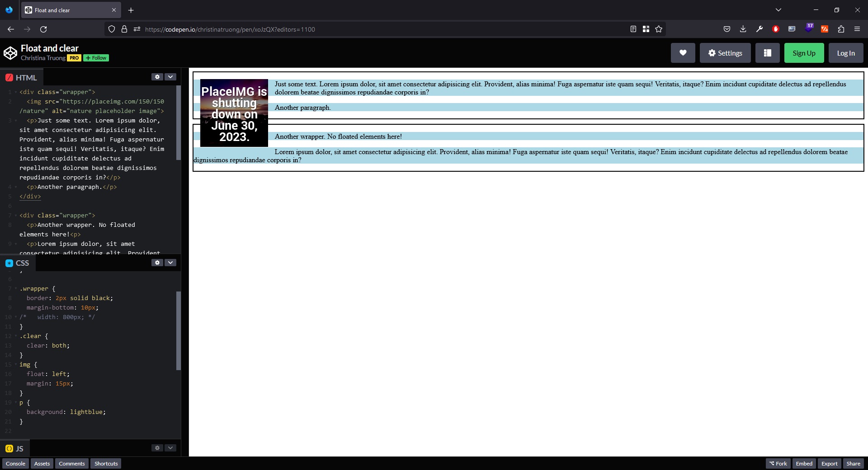This screenshot has height=470, width=868.
Task: Close the Float and clear tab
Action: coord(114,10)
